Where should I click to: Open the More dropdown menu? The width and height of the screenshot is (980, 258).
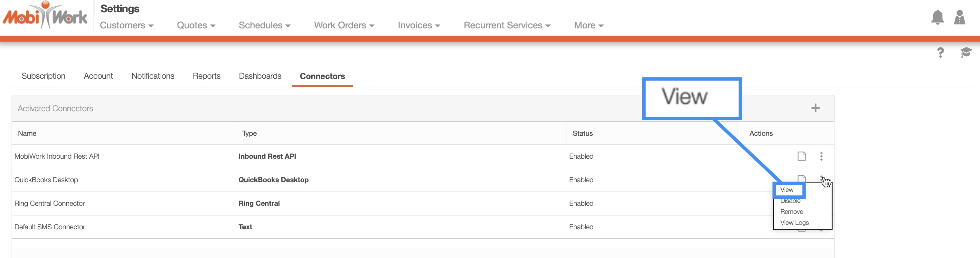coord(589,25)
